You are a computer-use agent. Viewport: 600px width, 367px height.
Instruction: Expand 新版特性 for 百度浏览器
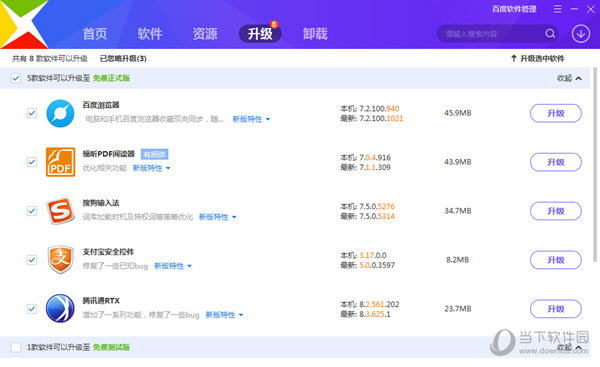251,119
